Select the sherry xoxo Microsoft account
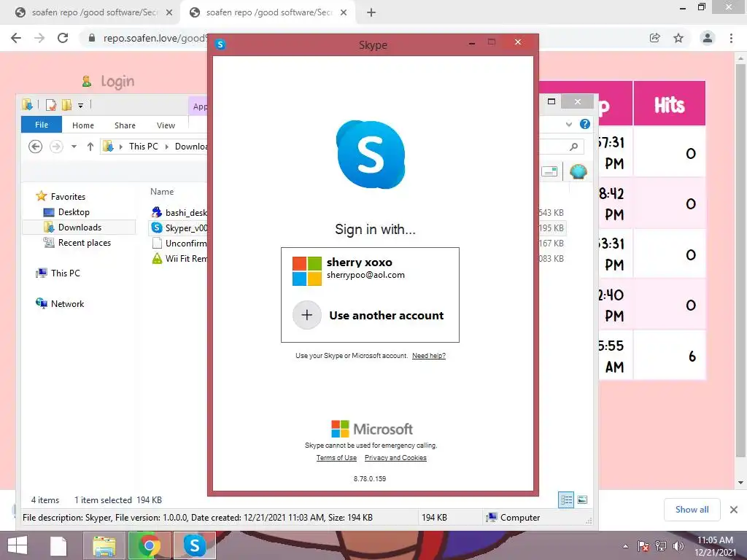747x560 pixels. click(x=370, y=270)
